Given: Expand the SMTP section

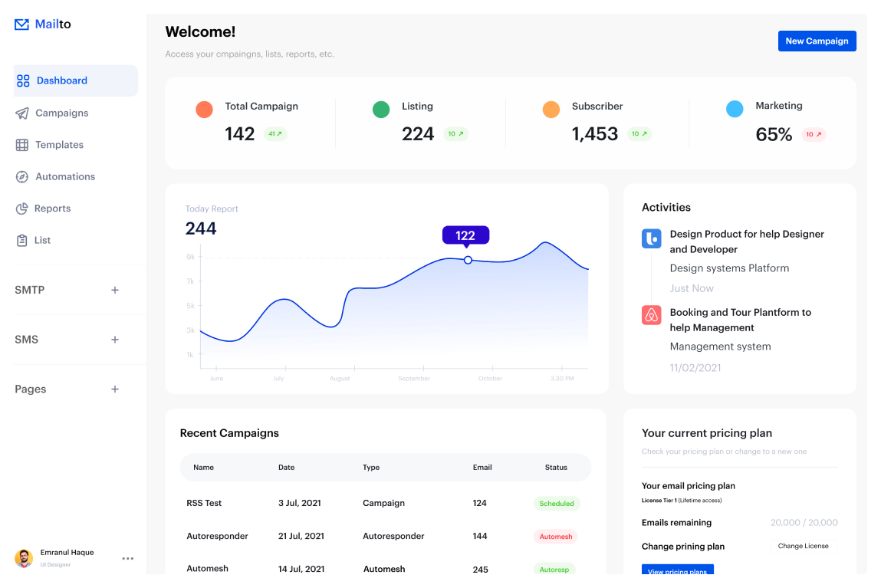Looking at the screenshot, I should click(x=115, y=290).
